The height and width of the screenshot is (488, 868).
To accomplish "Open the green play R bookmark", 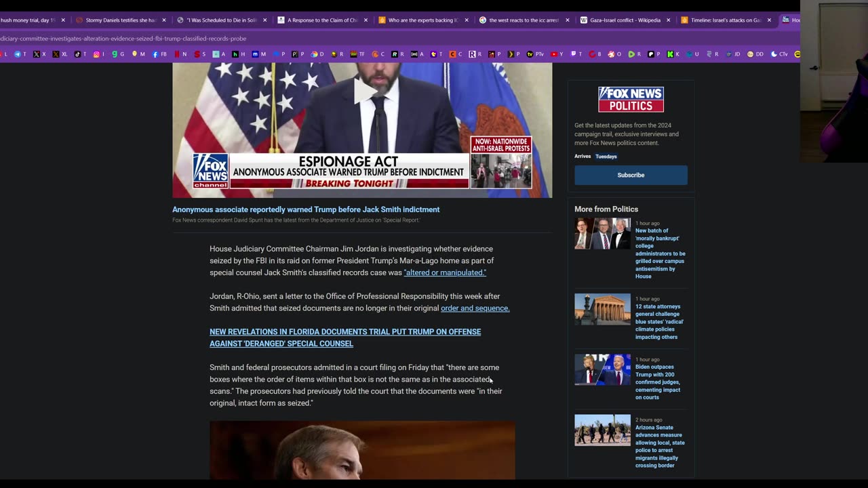I will tap(635, 54).
